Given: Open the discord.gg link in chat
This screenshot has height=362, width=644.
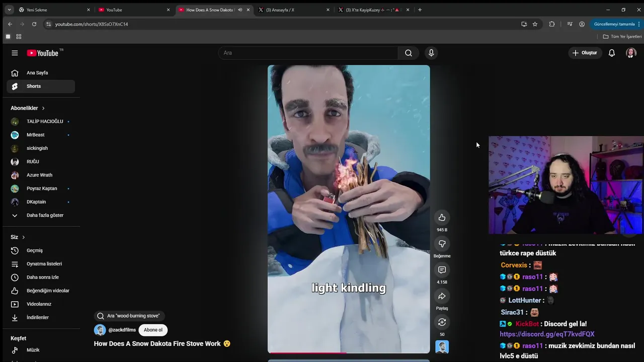Looking at the screenshot, I should point(547,334).
